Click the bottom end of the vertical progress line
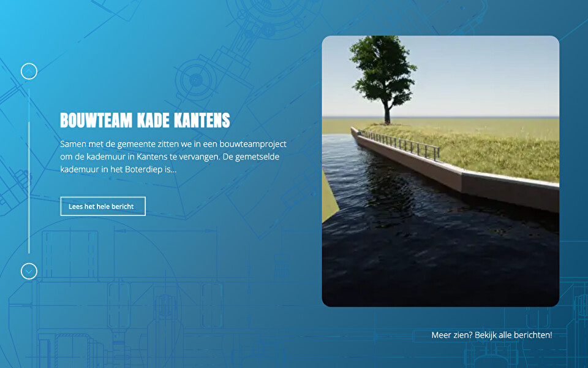 tap(29, 250)
